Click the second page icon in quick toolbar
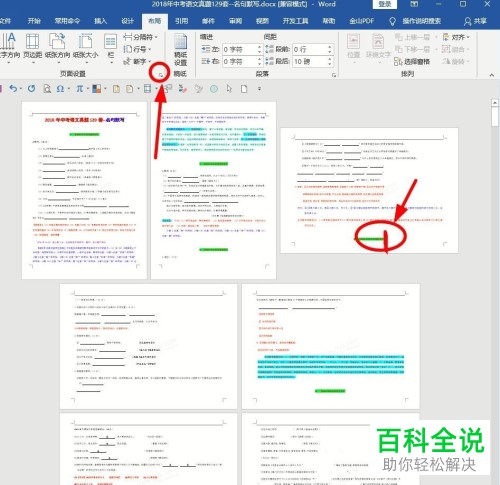 coord(129,89)
